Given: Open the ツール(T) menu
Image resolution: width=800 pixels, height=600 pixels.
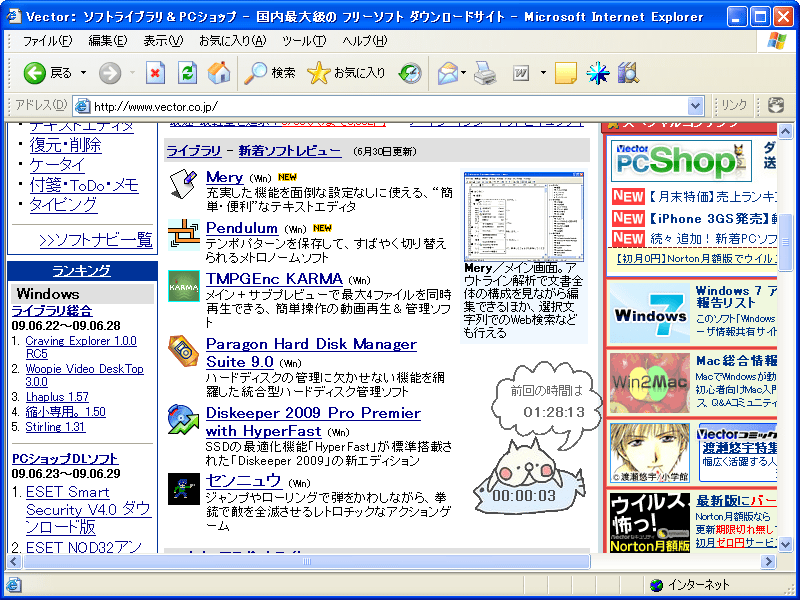Looking at the screenshot, I should coord(304,41).
